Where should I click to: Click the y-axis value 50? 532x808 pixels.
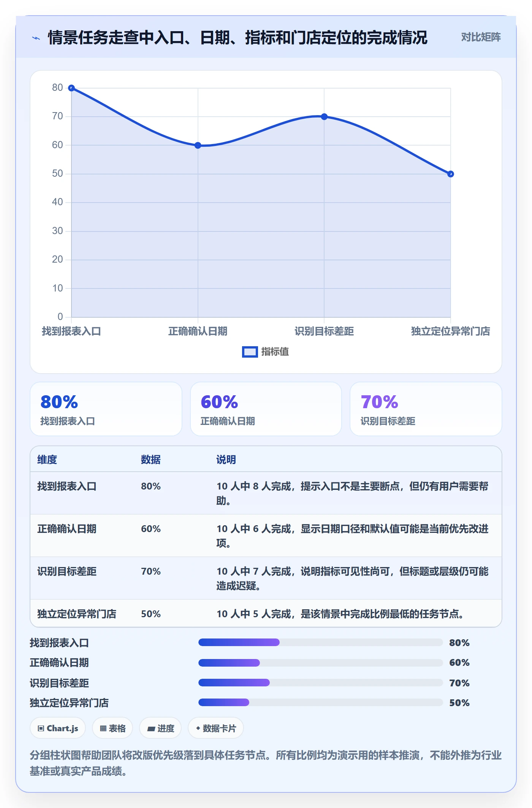click(x=57, y=174)
